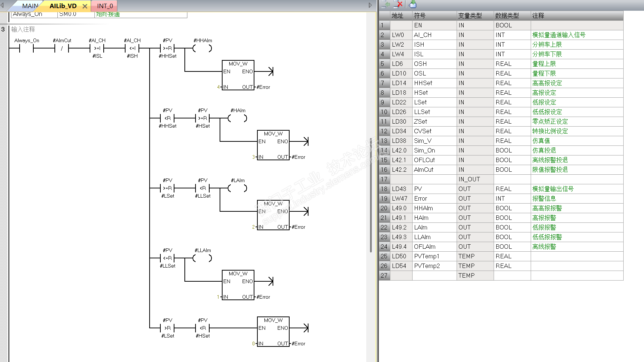Select the #PV >R #LSet compare contact
644x362 pixels.
click(x=167, y=328)
